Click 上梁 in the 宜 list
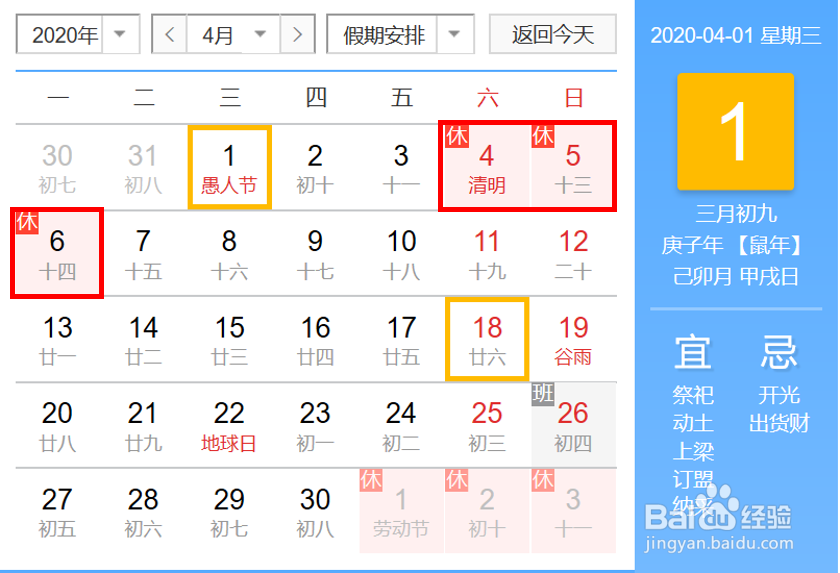This screenshot has width=840, height=573. click(x=693, y=451)
